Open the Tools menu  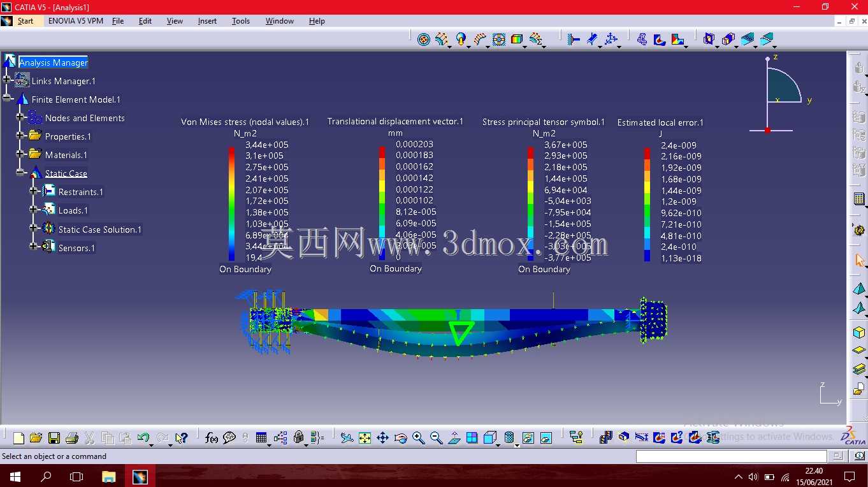click(x=241, y=21)
